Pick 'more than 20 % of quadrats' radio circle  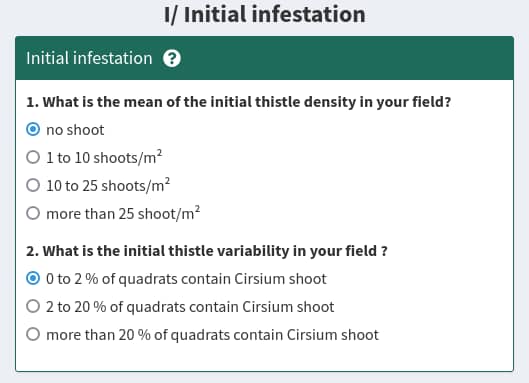(33, 334)
